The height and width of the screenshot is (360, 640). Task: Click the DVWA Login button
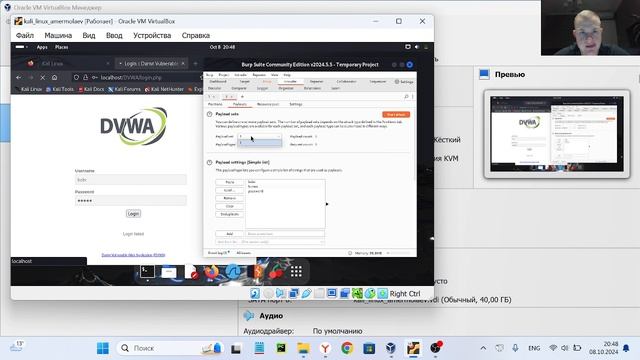[133, 213]
